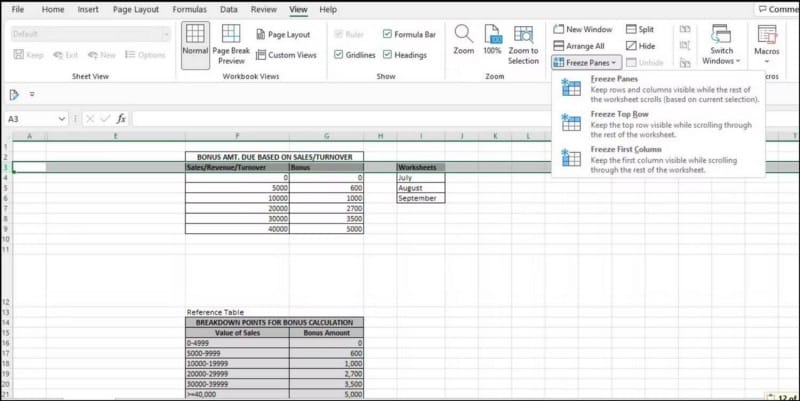Image resolution: width=800 pixels, height=401 pixels.
Task: Hide the current window
Action: (639, 46)
